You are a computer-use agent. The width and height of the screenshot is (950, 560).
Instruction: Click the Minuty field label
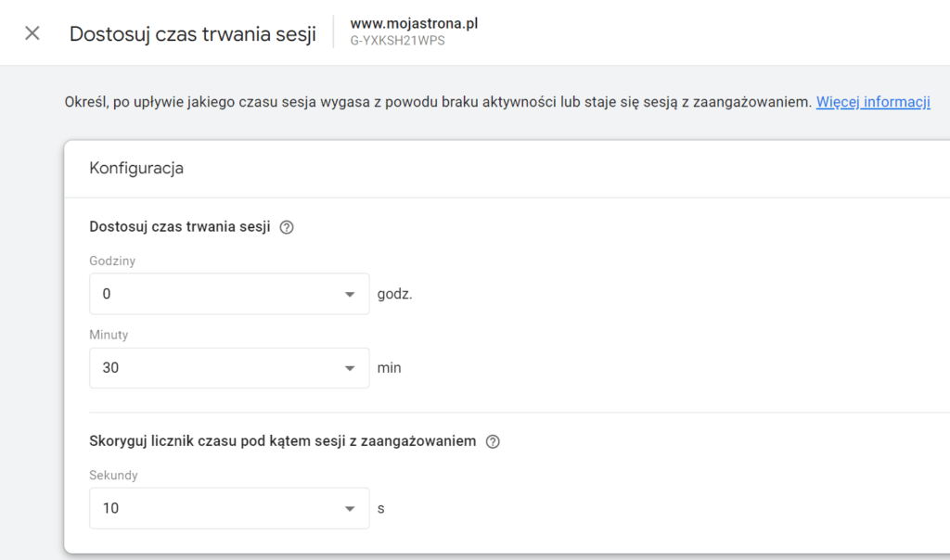pos(109,335)
